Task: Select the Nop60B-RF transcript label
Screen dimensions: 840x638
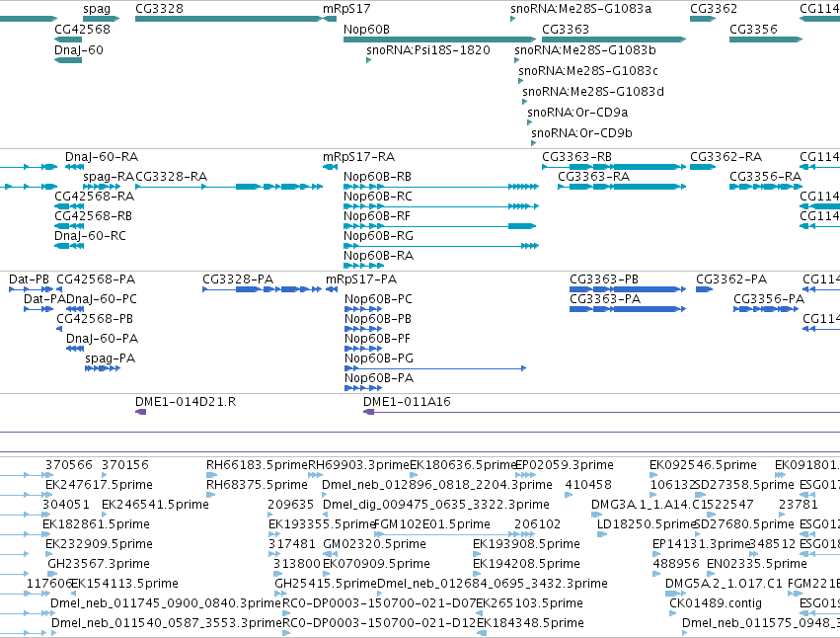Action: click(x=377, y=216)
